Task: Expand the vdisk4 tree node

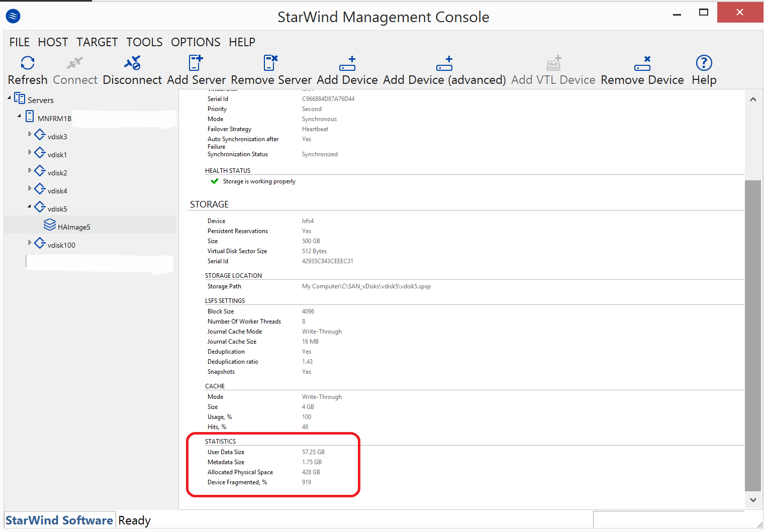Action: [30, 188]
